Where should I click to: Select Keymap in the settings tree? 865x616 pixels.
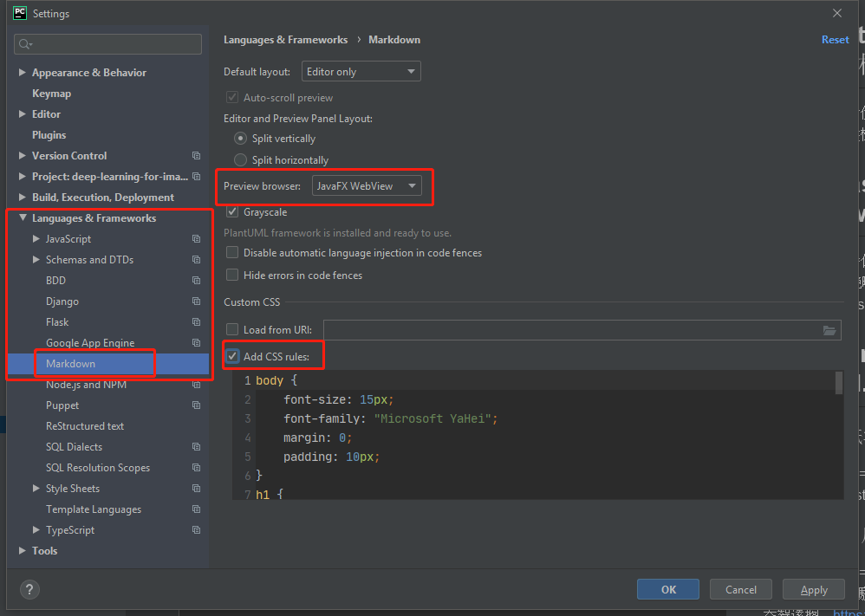[51, 94]
